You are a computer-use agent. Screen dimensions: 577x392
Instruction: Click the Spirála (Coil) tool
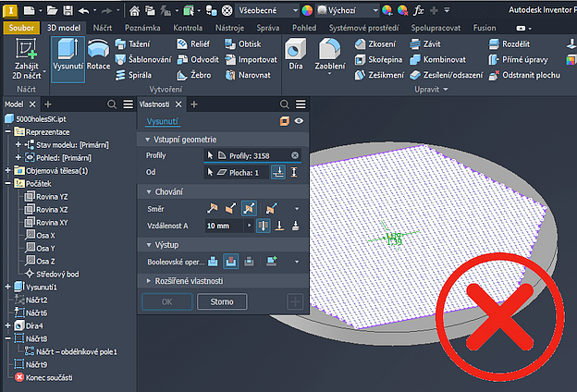135,75
